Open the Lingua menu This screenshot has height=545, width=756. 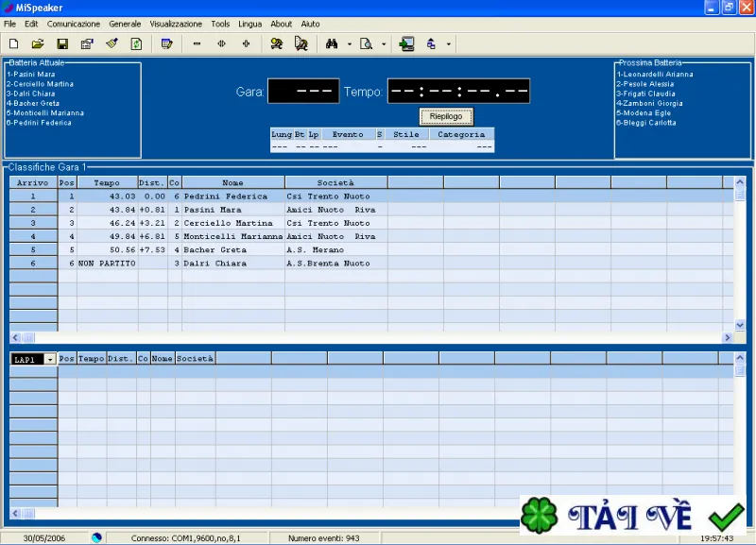[x=249, y=24]
